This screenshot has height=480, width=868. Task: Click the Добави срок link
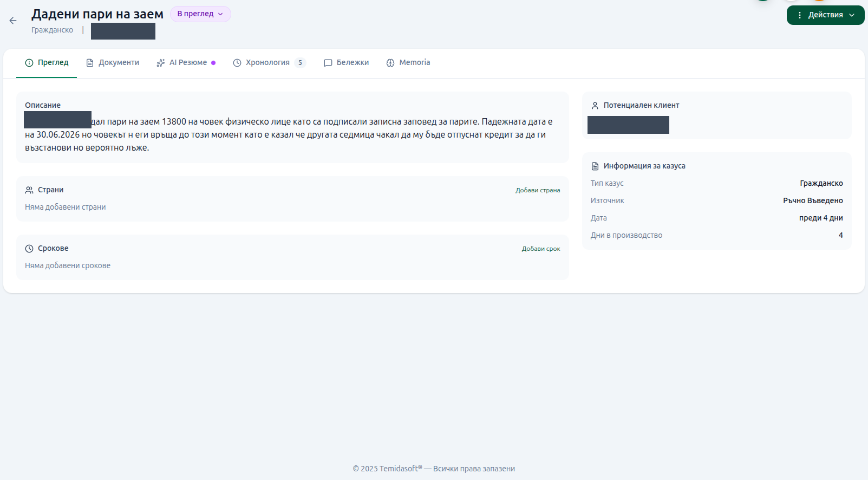click(541, 249)
